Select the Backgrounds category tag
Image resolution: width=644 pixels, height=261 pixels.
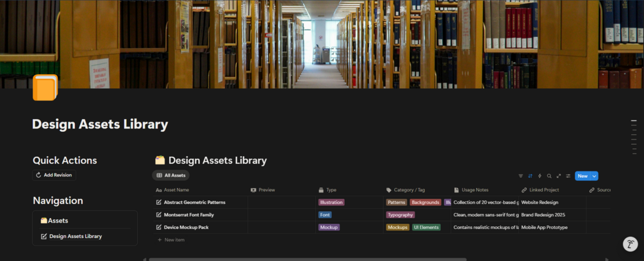coord(425,202)
